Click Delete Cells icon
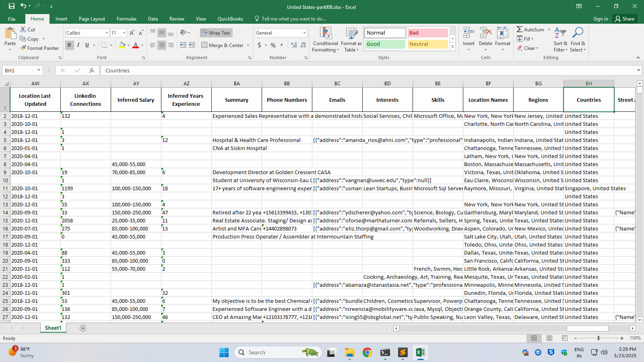644x362 pixels. point(486,33)
